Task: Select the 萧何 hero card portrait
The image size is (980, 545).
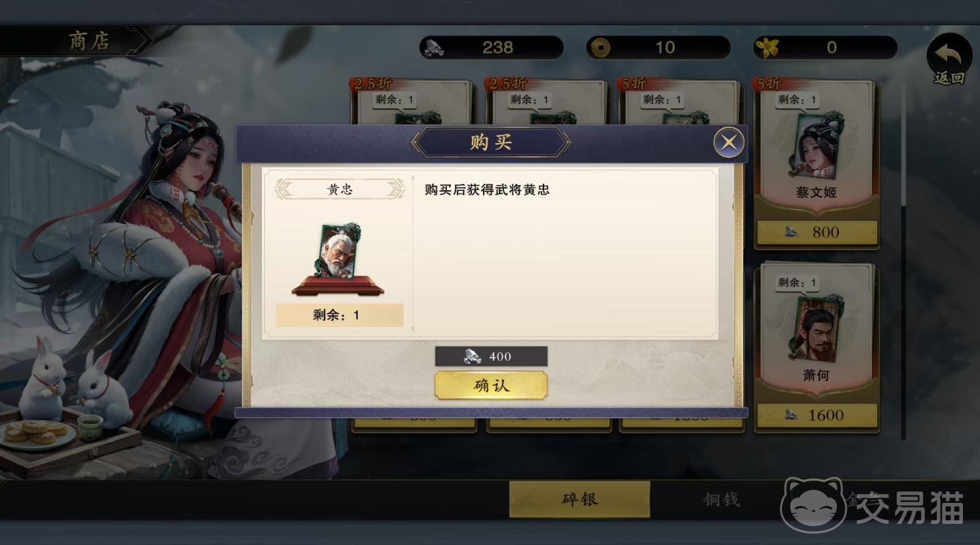Action: 816,328
